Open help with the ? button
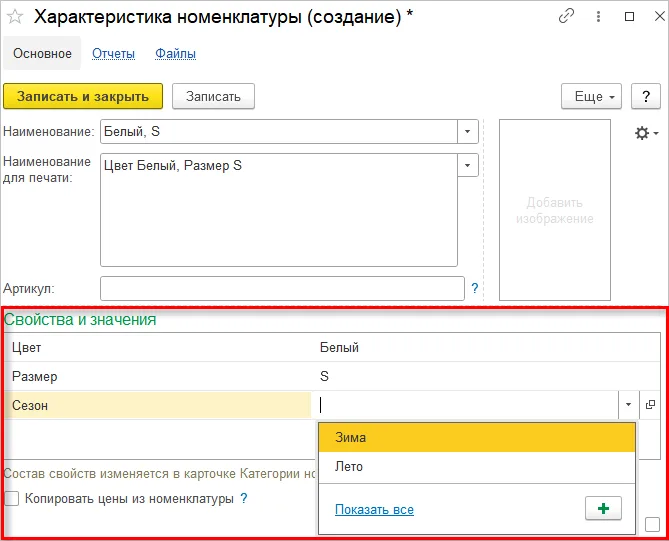Image resolution: width=669 pixels, height=541 pixels. coord(646,96)
